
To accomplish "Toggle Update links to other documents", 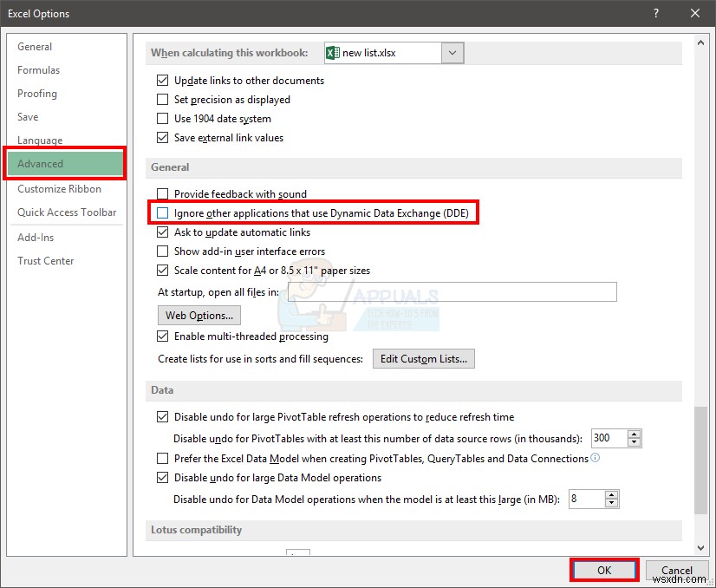I will click(x=163, y=81).
